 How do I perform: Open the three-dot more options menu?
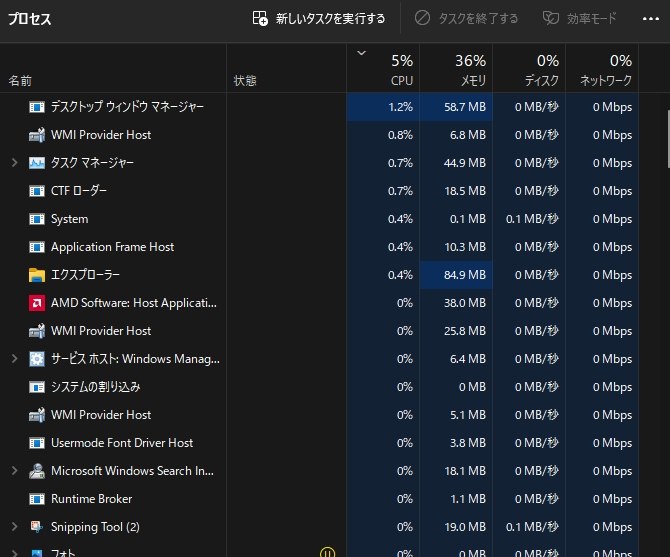[x=650, y=18]
